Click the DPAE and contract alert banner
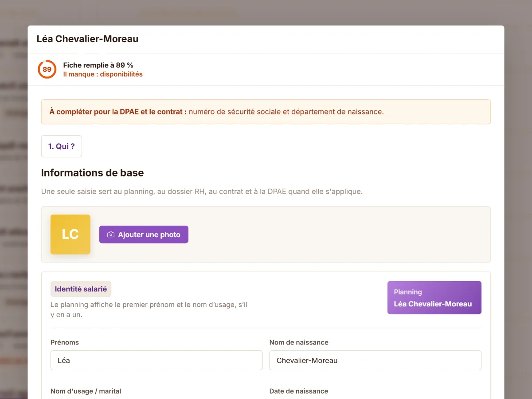The image size is (532, 399). coord(266,112)
